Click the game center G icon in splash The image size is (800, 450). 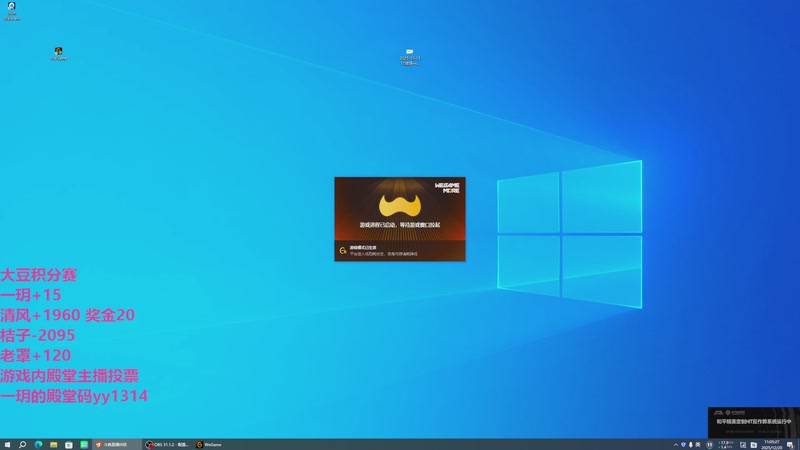343,251
